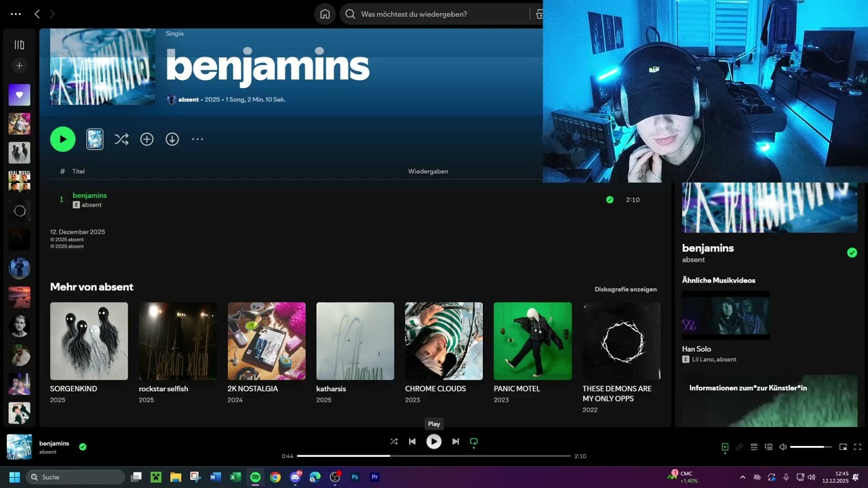Click the Windows Start button
868x488 pixels.
(14, 477)
